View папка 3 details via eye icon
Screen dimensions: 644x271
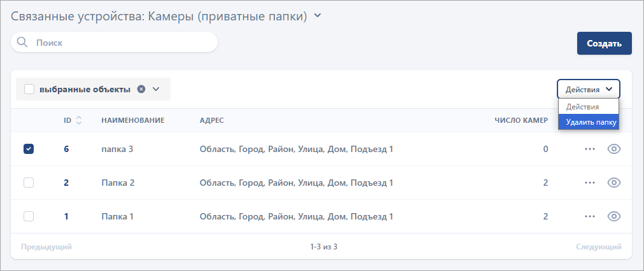613,149
